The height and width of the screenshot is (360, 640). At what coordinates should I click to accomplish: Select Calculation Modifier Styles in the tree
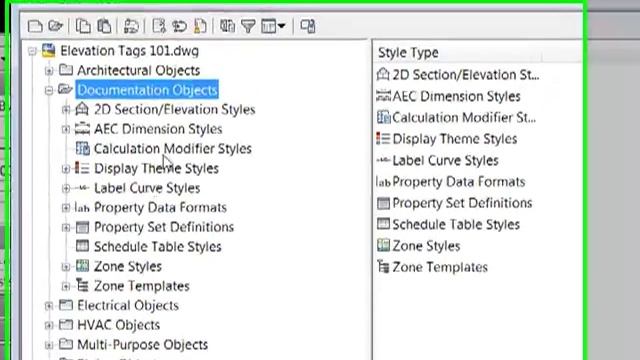point(173,149)
